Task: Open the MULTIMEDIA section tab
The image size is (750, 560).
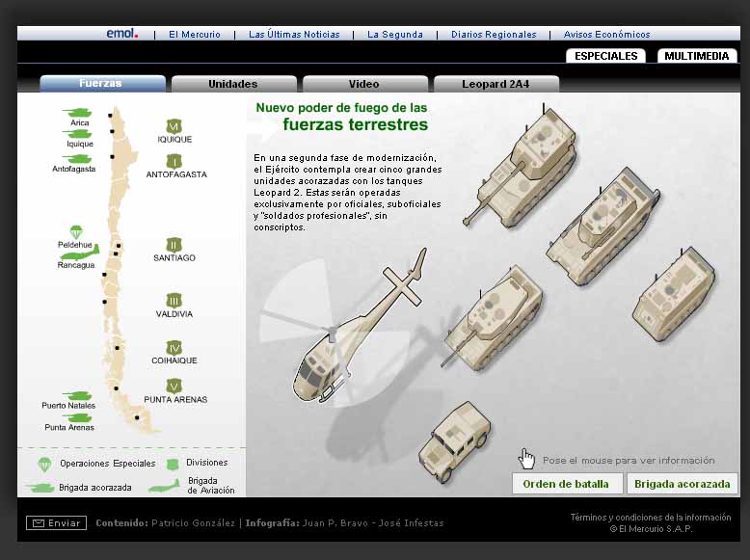Action: (x=696, y=56)
